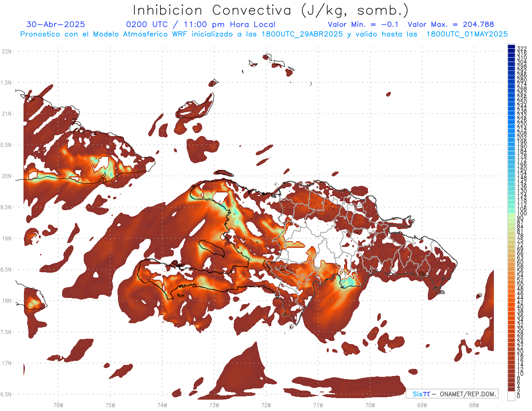Click the '76W' longitude label
This screenshot has height=411, width=532.
58,405
